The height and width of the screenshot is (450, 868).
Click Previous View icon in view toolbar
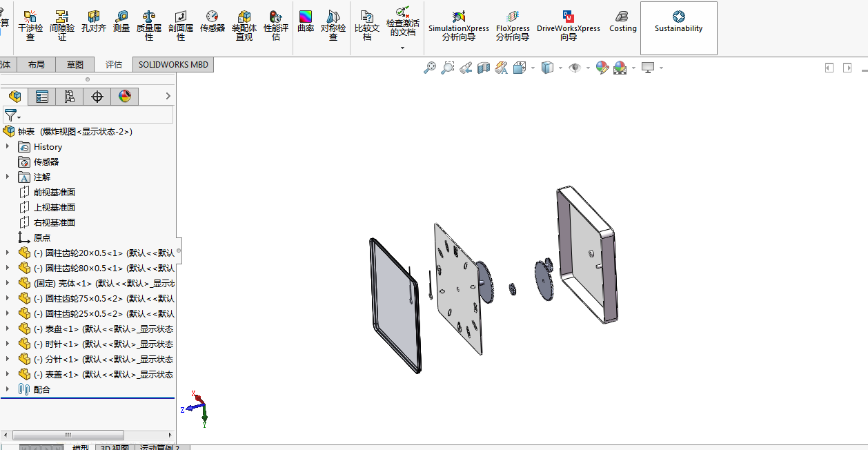click(466, 68)
